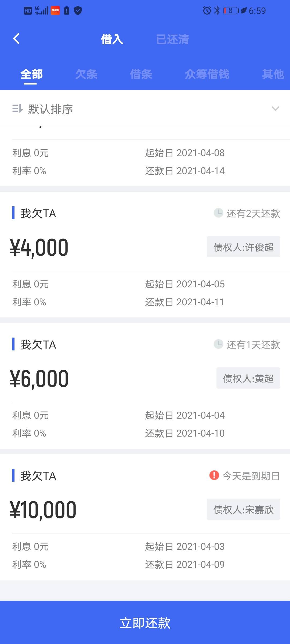Tap red alert icon beside 今天是到期日
This screenshot has height=644, width=290.
(214, 475)
